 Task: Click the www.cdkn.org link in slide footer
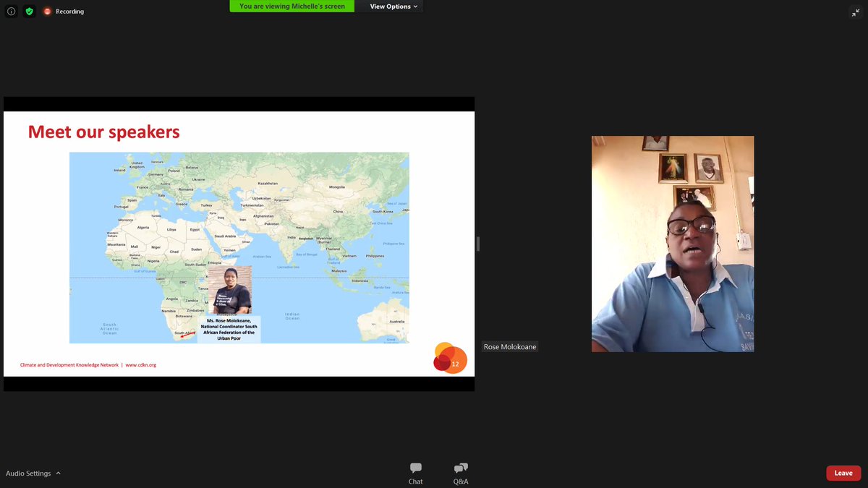pyautogui.click(x=141, y=365)
